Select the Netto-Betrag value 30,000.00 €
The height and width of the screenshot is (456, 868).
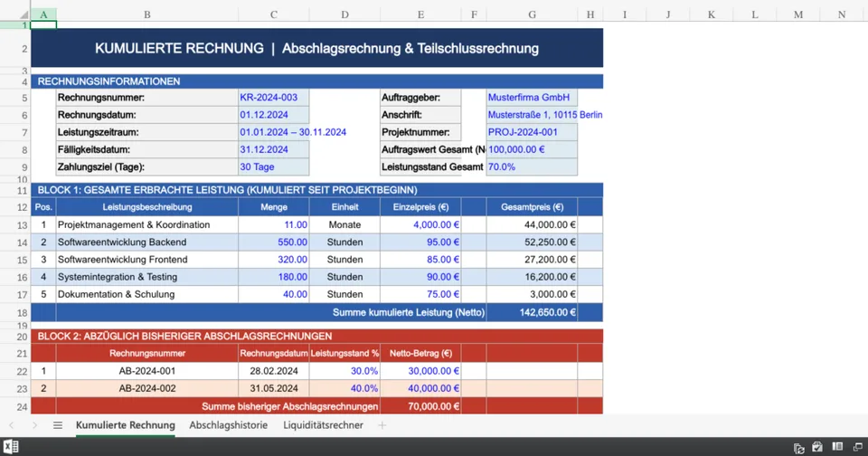pos(420,371)
